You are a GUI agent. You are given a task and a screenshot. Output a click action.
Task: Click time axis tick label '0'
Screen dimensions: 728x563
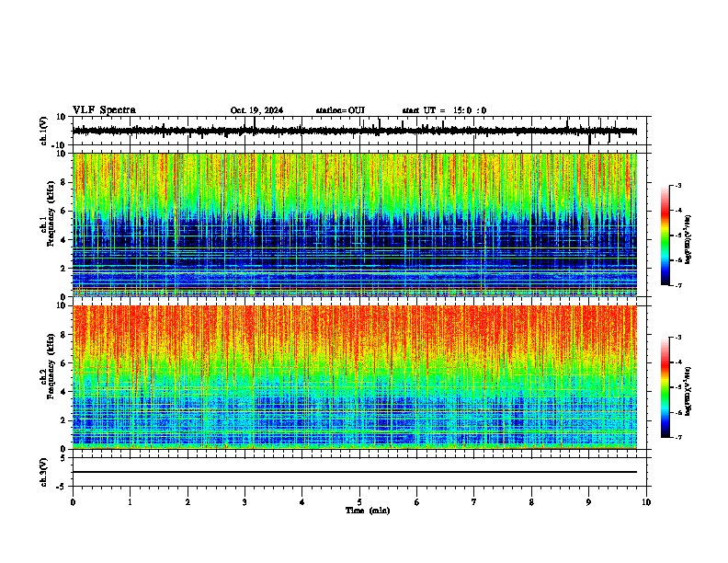(x=73, y=502)
